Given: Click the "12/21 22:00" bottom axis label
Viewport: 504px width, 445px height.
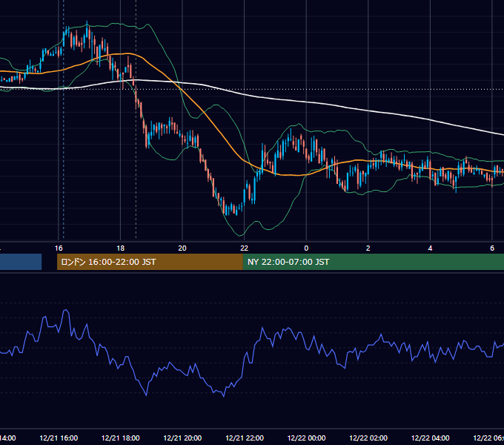Looking at the screenshot, I should pyautogui.click(x=245, y=438).
